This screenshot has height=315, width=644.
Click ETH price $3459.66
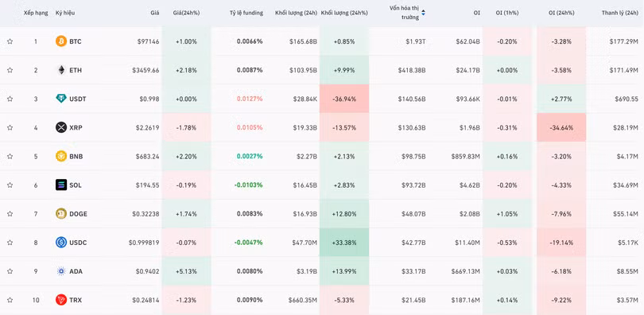pyautogui.click(x=145, y=70)
